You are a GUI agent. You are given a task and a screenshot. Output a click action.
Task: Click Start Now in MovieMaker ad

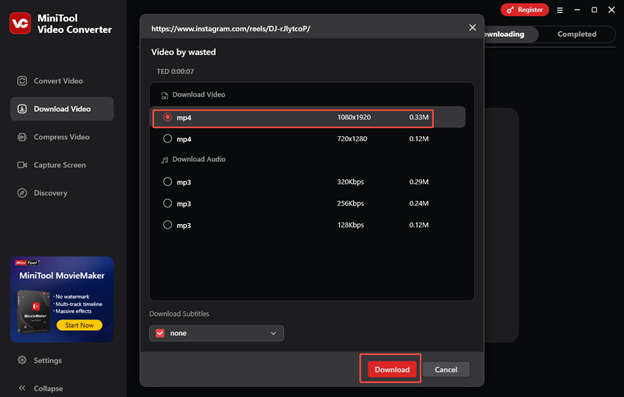tap(79, 325)
